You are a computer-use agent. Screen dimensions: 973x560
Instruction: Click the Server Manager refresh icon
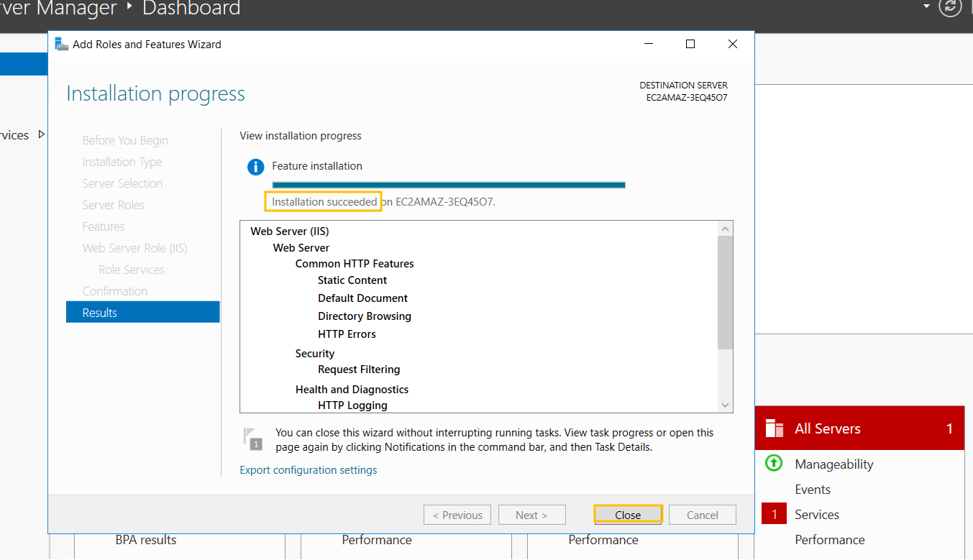click(x=951, y=6)
